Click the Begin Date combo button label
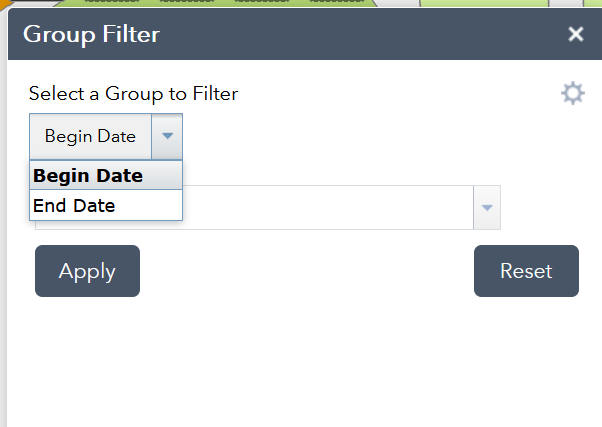Screen dimensions: 602x427 pyautogui.click(x=90, y=136)
